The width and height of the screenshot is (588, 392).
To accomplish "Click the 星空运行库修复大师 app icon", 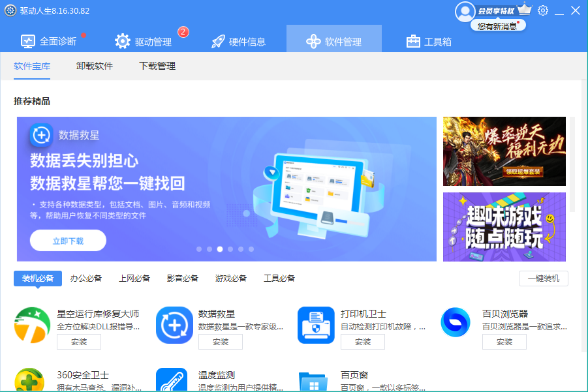I will pyautogui.click(x=32, y=325).
